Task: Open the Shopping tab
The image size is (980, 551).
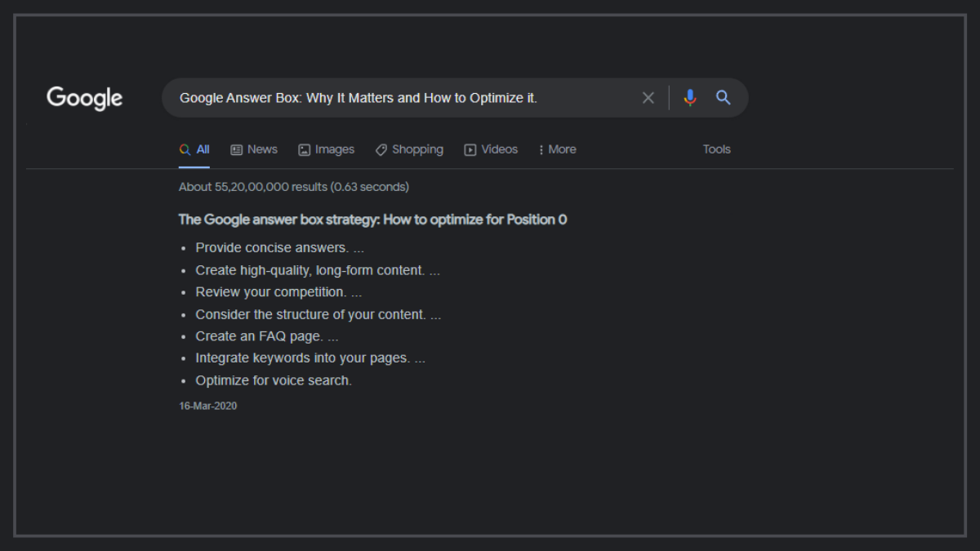Action: [409, 149]
